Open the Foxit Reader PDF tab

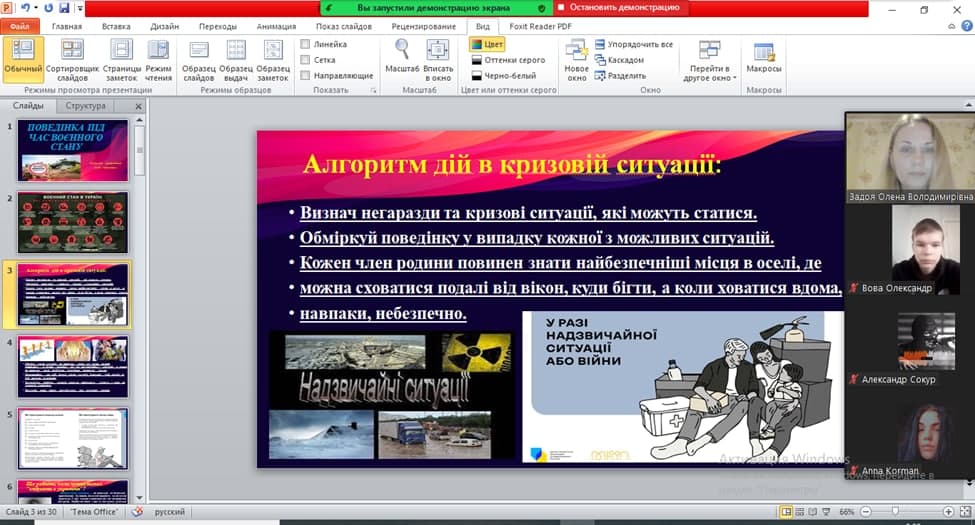[x=540, y=26]
